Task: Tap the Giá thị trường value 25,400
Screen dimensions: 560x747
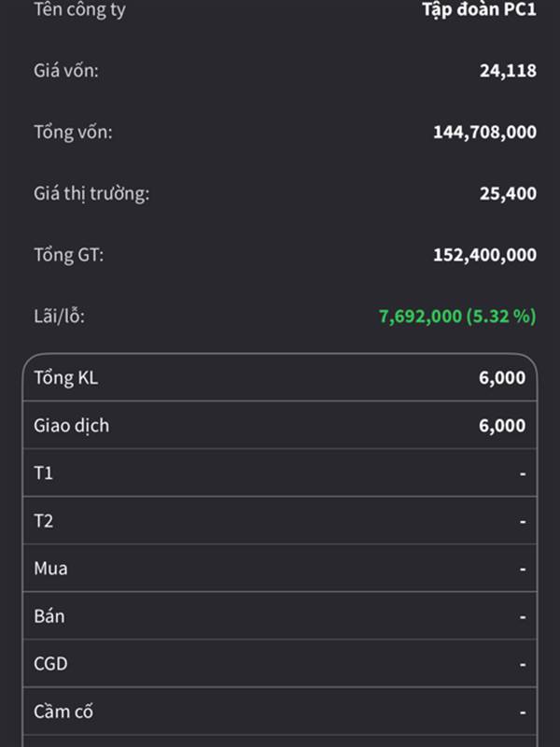Action: click(508, 193)
